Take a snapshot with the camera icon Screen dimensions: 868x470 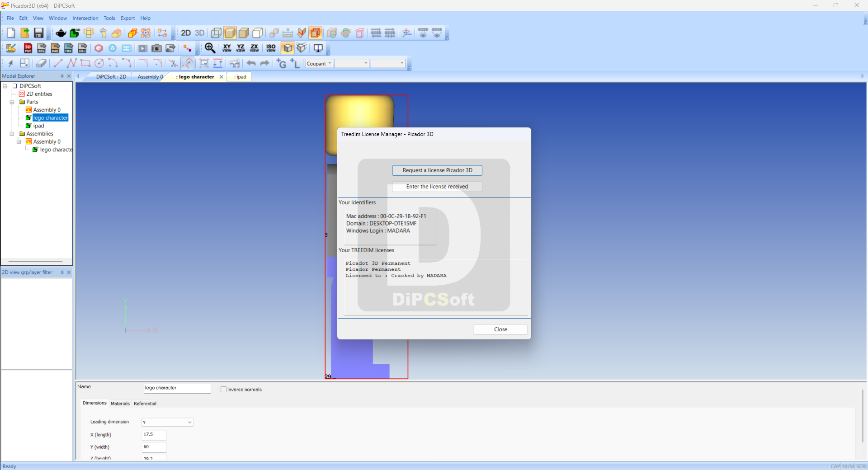coord(156,48)
